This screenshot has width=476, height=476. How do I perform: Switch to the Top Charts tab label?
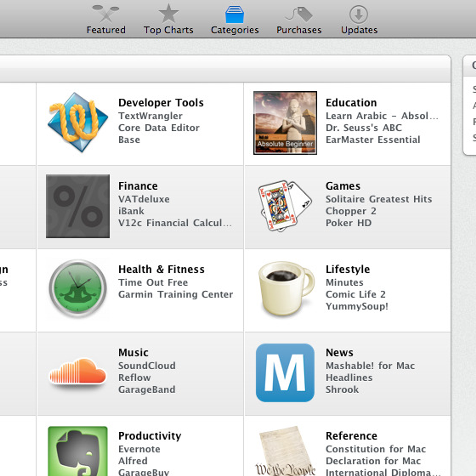(168, 30)
